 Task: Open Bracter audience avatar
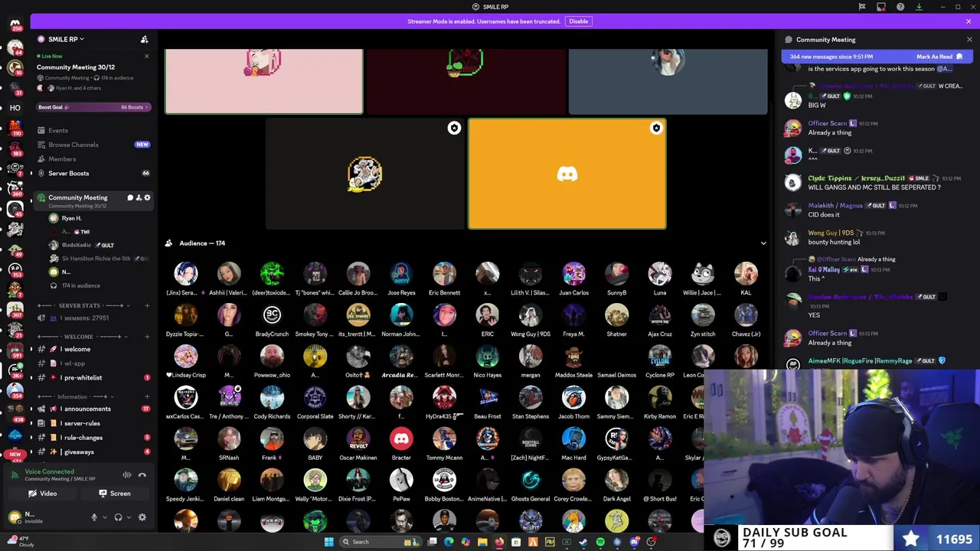401,439
